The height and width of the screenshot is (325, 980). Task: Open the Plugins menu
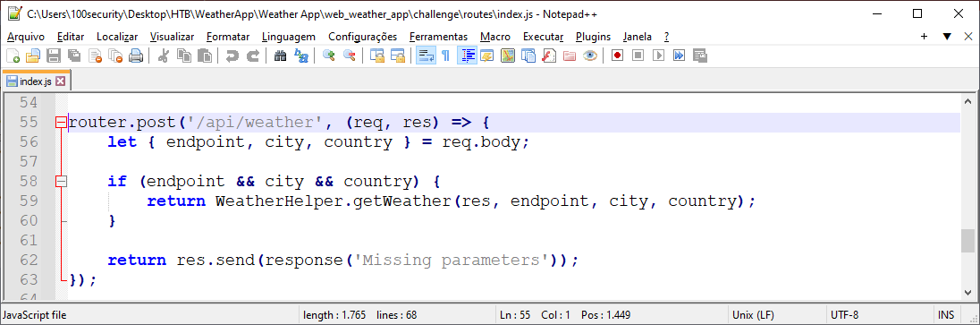pyautogui.click(x=593, y=37)
